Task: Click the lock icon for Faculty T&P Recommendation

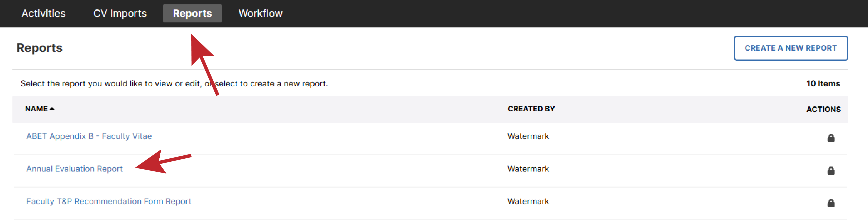Action: click(831, 203)
